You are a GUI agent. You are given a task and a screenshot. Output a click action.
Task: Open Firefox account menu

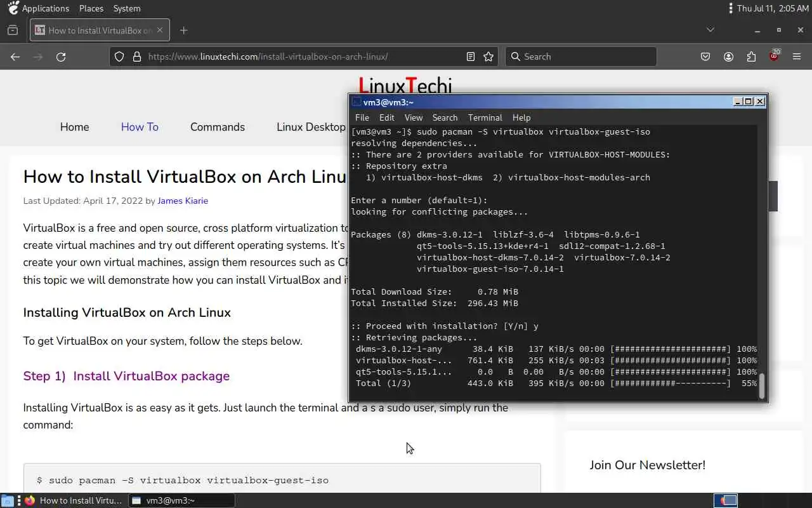[x=728, y=57]
